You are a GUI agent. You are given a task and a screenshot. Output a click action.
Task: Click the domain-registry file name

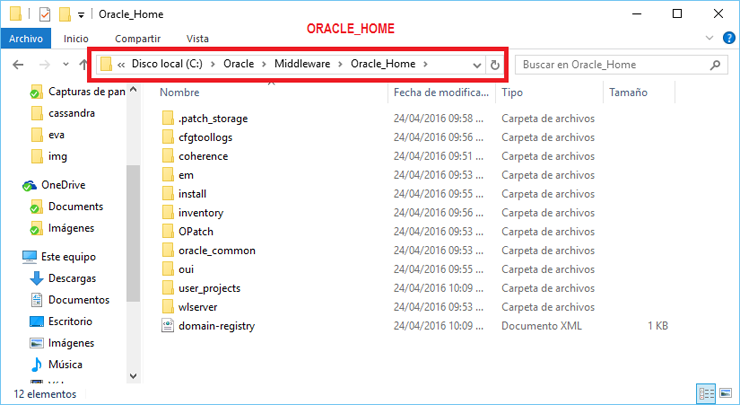click(x=217, y=326)
